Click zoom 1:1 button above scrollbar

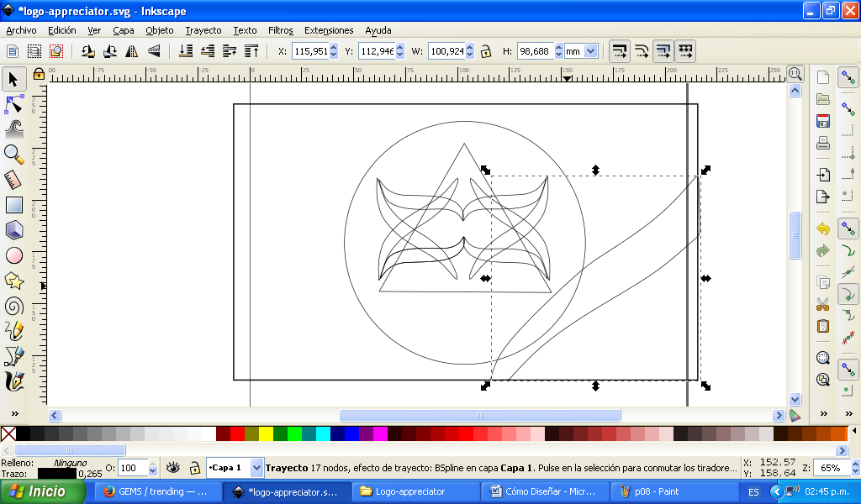point(795,73)
